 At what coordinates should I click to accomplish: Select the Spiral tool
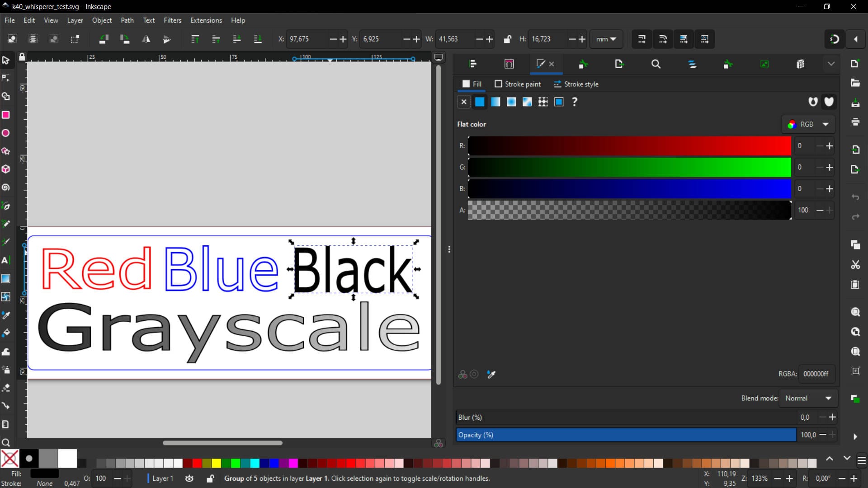6,188
